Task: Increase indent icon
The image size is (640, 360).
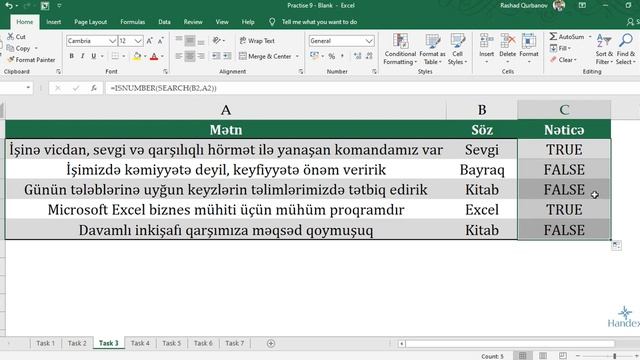Action: click(x=227, y=56)
